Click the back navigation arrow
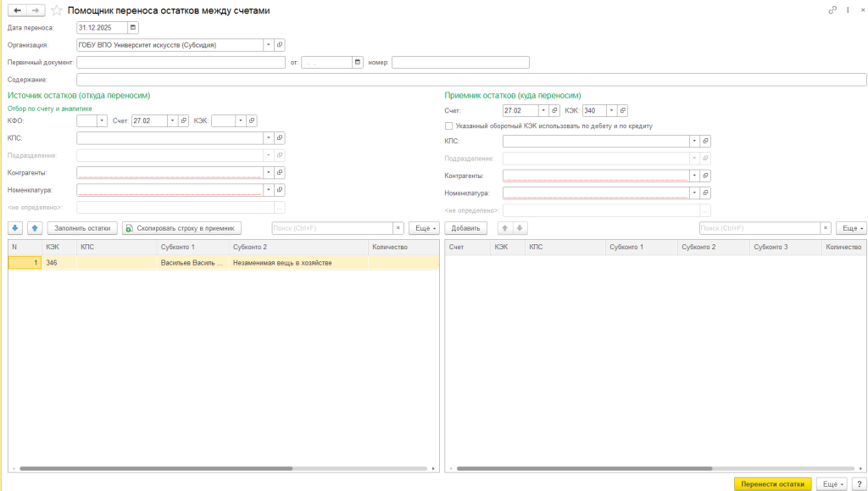The image size is (868, 491). click(x=17, y=10)
